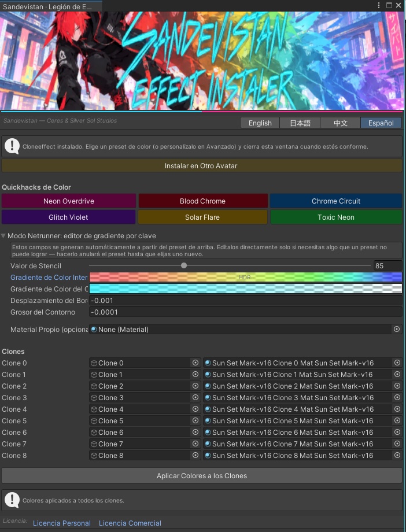Screen dimensions: 406x532
Task: Switch language to English
Action: click(x=260, y=123)
